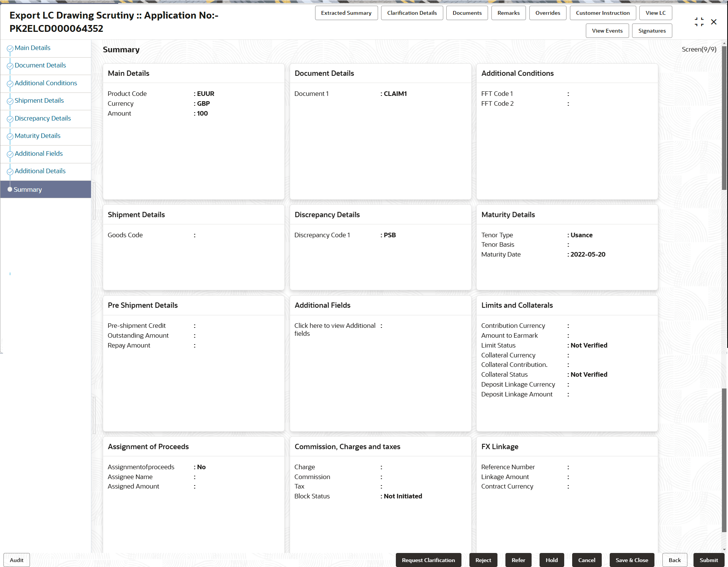This screenshot has height=567, width=728.
Task: Open the Additional Details step
Action: (40, 171)
